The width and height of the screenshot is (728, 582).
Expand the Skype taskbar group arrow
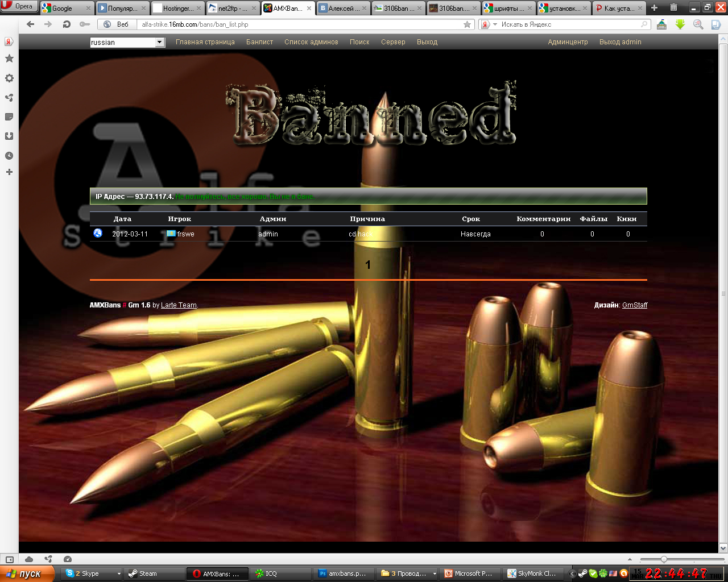pyautogui.click(x=119, y=574)
